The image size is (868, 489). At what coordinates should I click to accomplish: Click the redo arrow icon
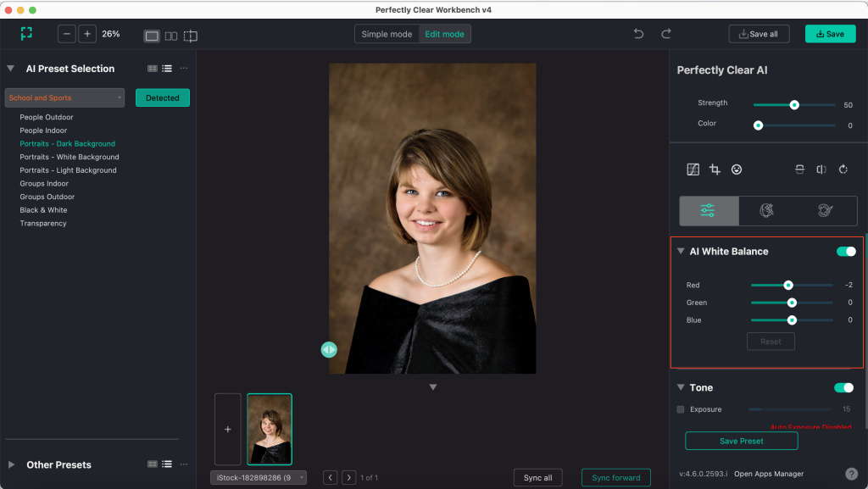point(666,34)
